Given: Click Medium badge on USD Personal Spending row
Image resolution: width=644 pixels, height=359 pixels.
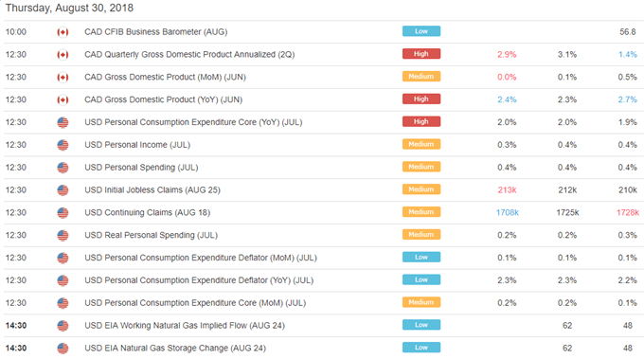Looking at the screenshot, I should tap(421, 167).
